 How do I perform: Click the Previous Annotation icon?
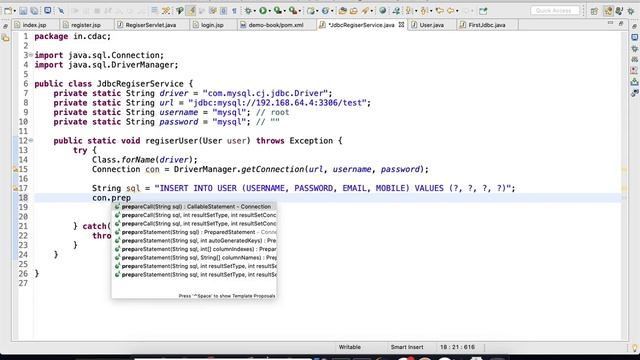(x=424, y=11)
